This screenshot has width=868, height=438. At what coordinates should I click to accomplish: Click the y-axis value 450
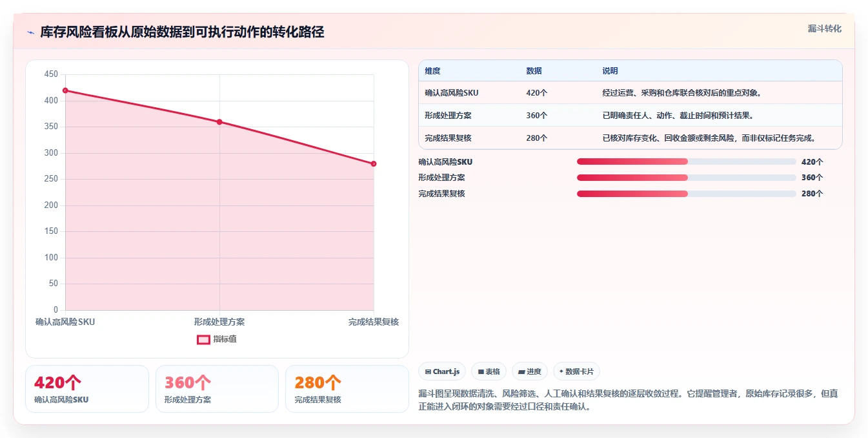pyautogui.click(x=51, y=74)
